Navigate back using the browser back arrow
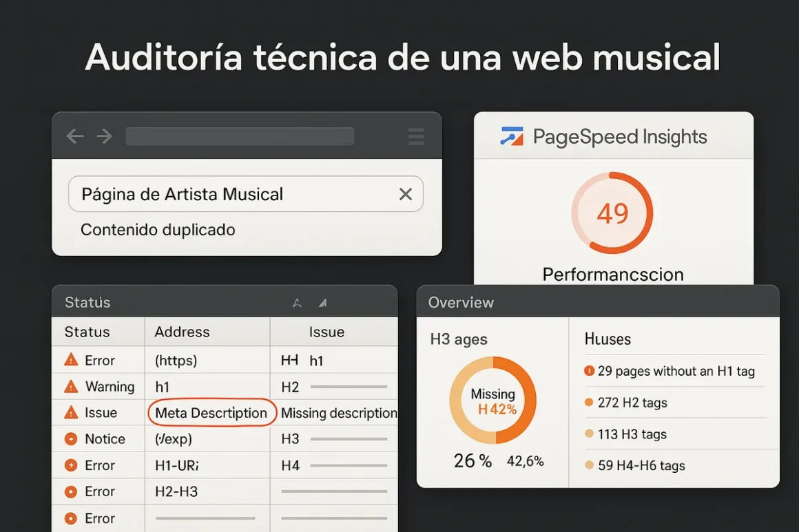Viewport: 799px width, 532px height. coord(75,136)
